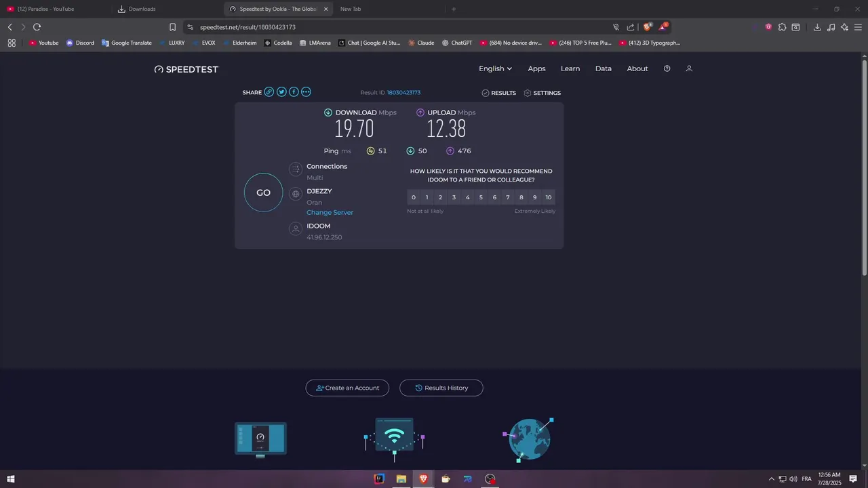Start test with the GO button
The height and width of the screenshot is (488, 868).
point(263,192)
